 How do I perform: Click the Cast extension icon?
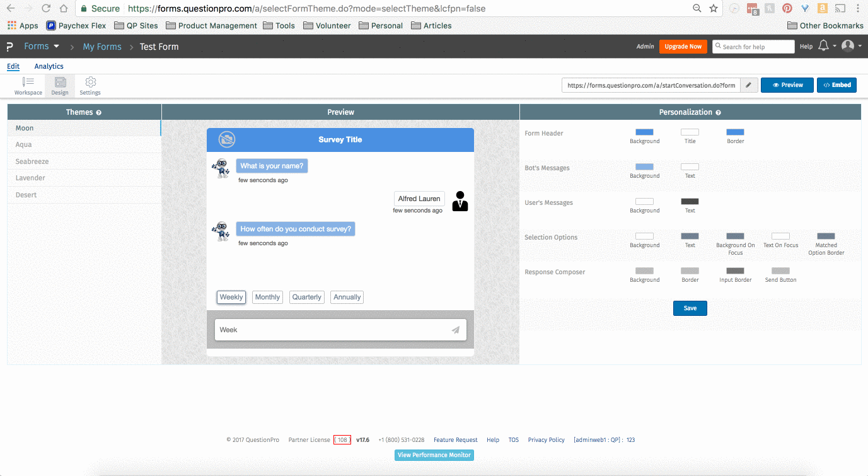point(840,9)
